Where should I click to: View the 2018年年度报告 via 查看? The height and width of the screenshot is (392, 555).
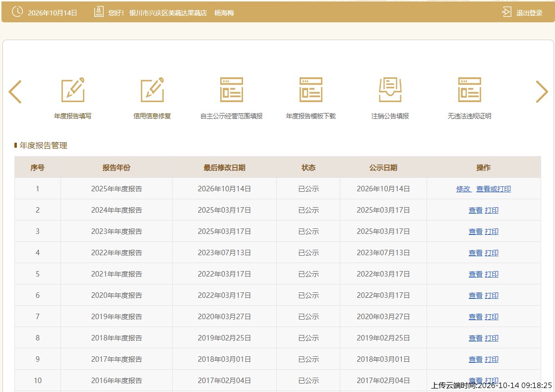tap(475, 338)
